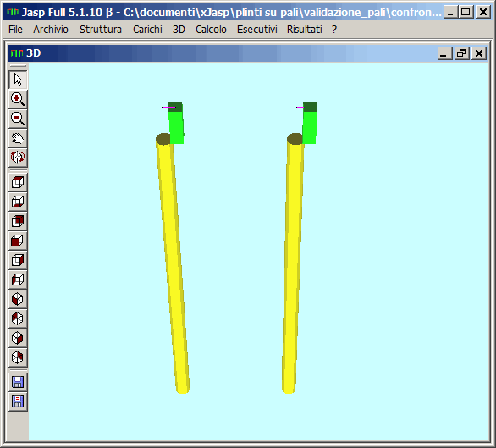Open the File menu
The image size is (496, 448).
tap(15, 30)
